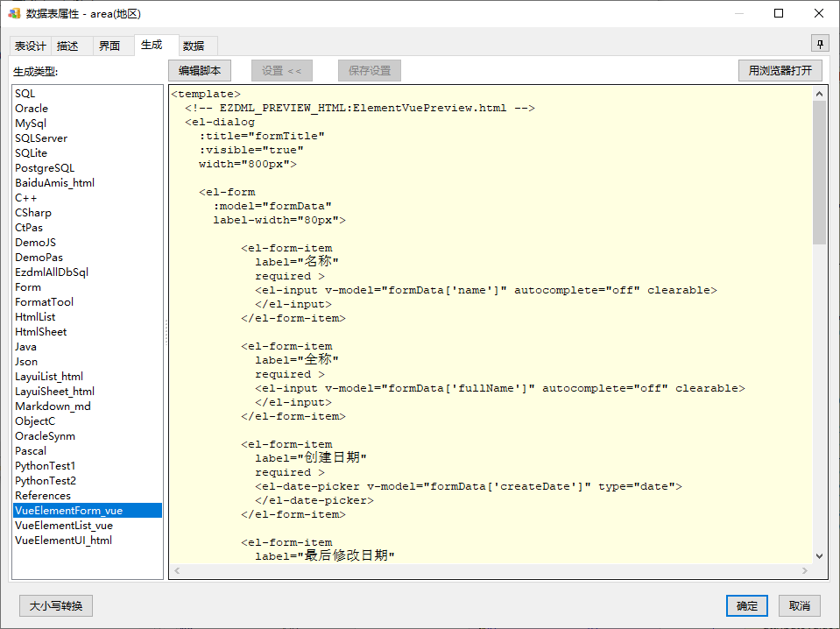Click the app icon in title bar
The height and width of the screenshot is (629, 840).
point(14,13)
